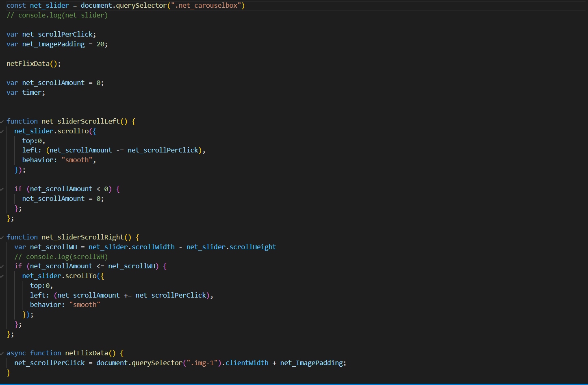Screen dimensions: 588x385
Task: Click the '// console.log(net_slider)' comment
Action: 57,15
